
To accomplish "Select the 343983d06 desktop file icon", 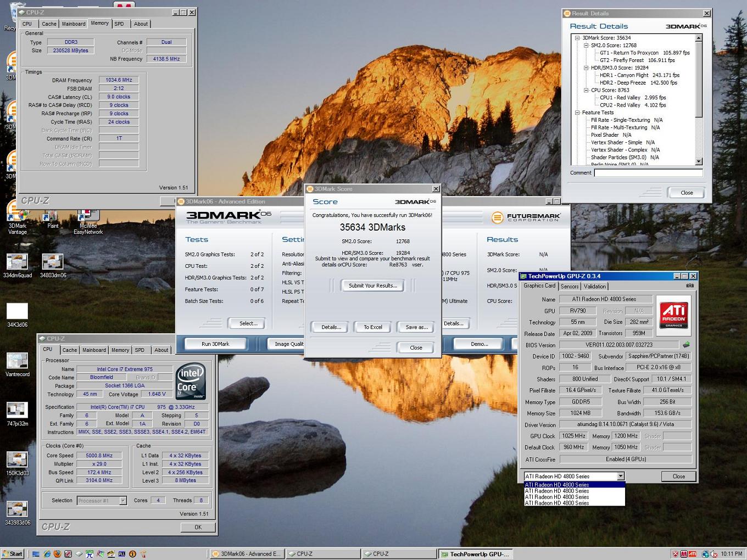I will (x=17, y=513).
